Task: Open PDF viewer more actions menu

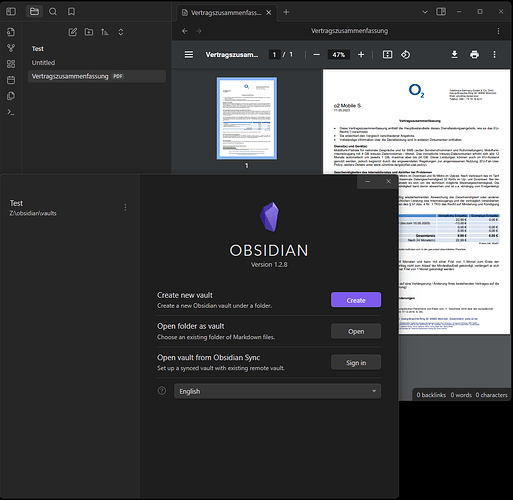Action: 494,55
